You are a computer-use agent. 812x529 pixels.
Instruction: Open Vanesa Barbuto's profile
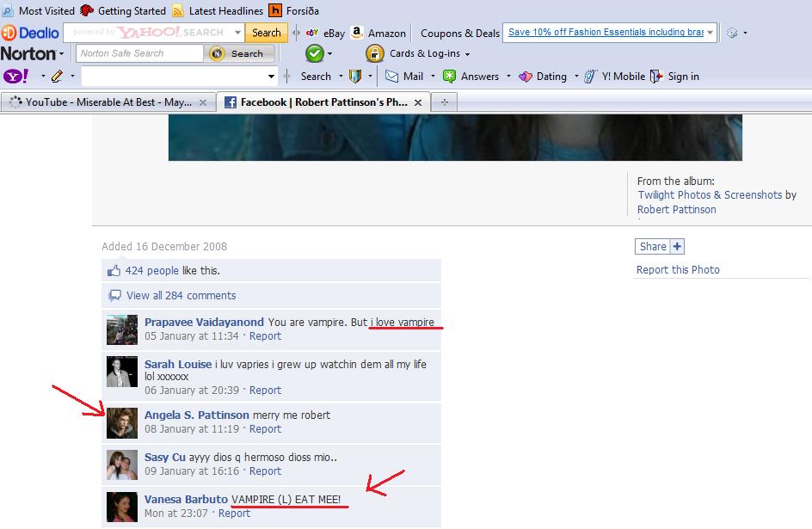pos(186,500)
